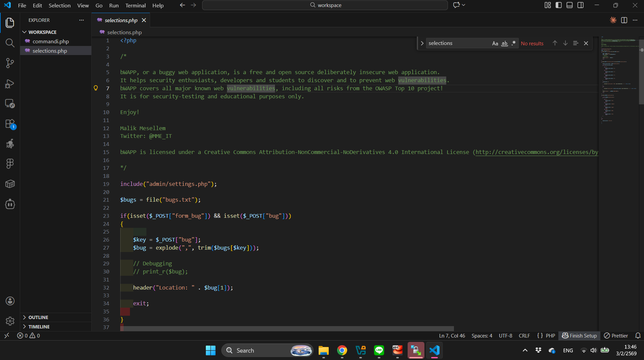Open the Search view in activity bar
The image size is (644, 360).
tap(10, 43)
